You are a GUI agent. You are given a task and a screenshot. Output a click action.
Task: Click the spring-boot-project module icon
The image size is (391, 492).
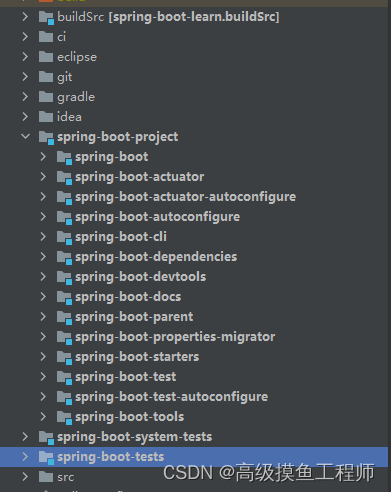pos(46,138)
